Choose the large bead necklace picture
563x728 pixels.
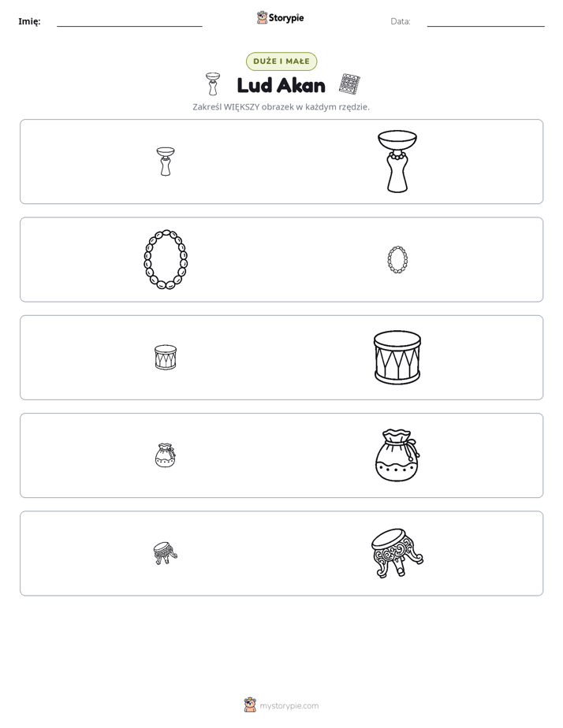pyautogui.click(x=166, y=259)
